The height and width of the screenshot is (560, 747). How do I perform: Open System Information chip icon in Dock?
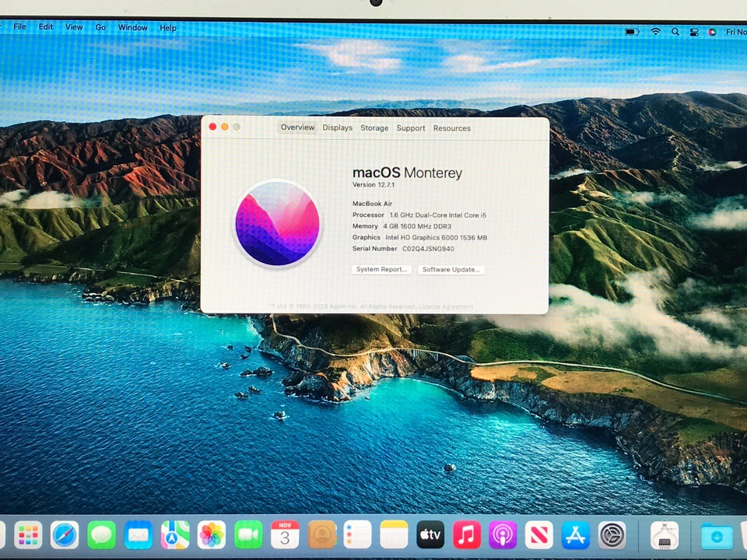click(665, 536)
